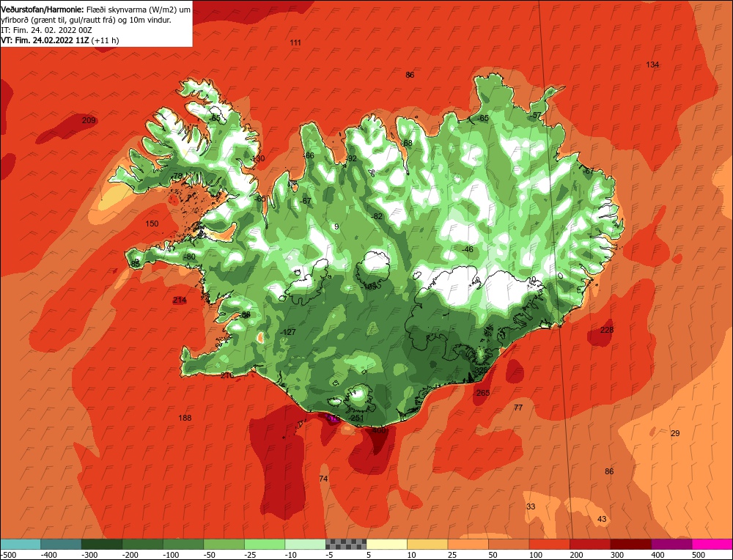
Task: Click the cyan -500 to -400 legend swatch
Action: [20, 544]
